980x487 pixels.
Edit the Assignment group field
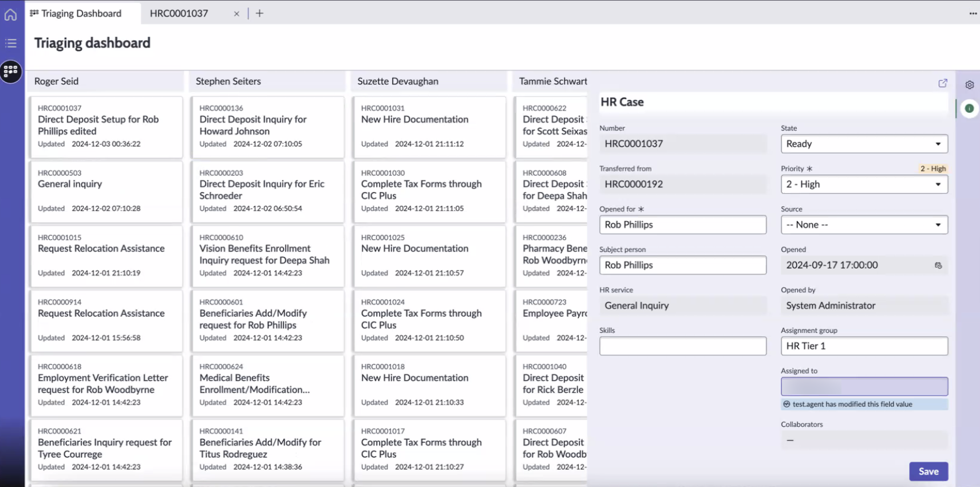point(864,346)
